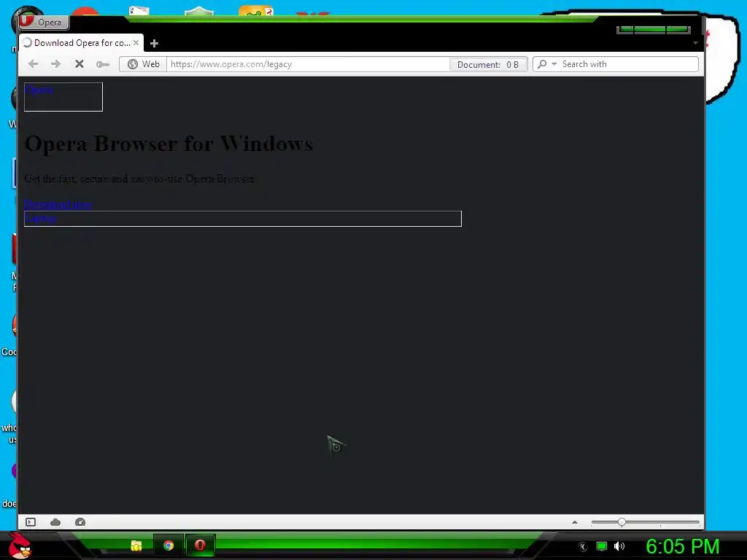
Task: Click the zoom slider handle
Action: click(x=622, y=522)
